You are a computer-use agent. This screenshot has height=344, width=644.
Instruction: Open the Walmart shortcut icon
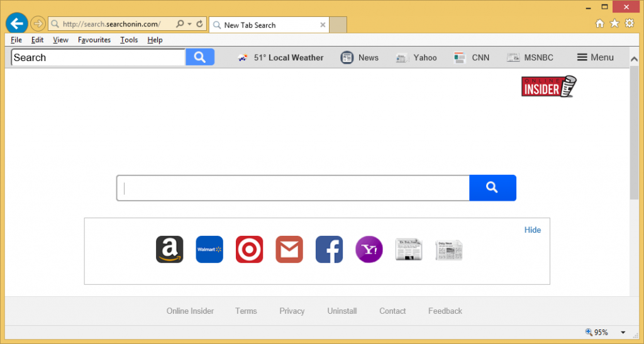pyautogui.click(x=209, y=250)
